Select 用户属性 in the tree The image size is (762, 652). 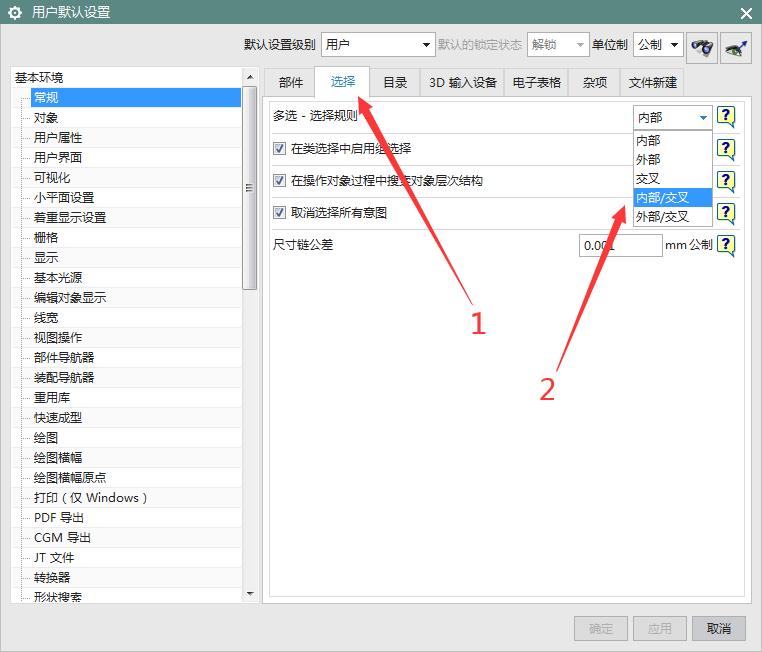point(58,137)
